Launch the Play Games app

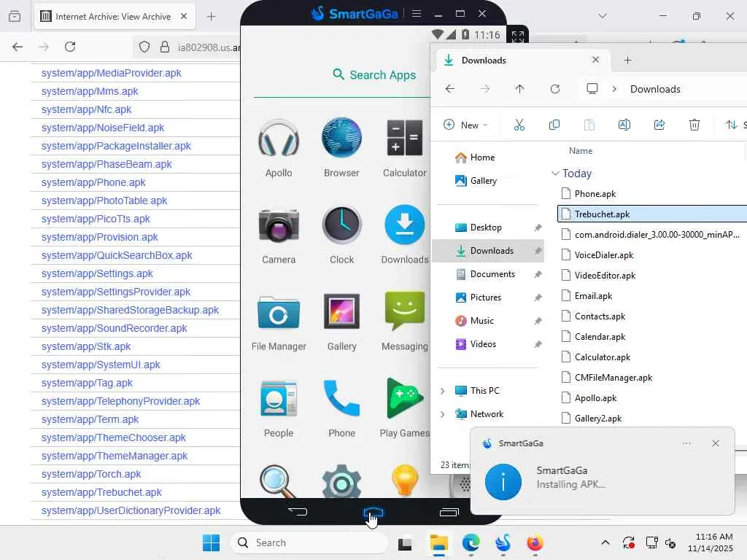click(404, 399)
